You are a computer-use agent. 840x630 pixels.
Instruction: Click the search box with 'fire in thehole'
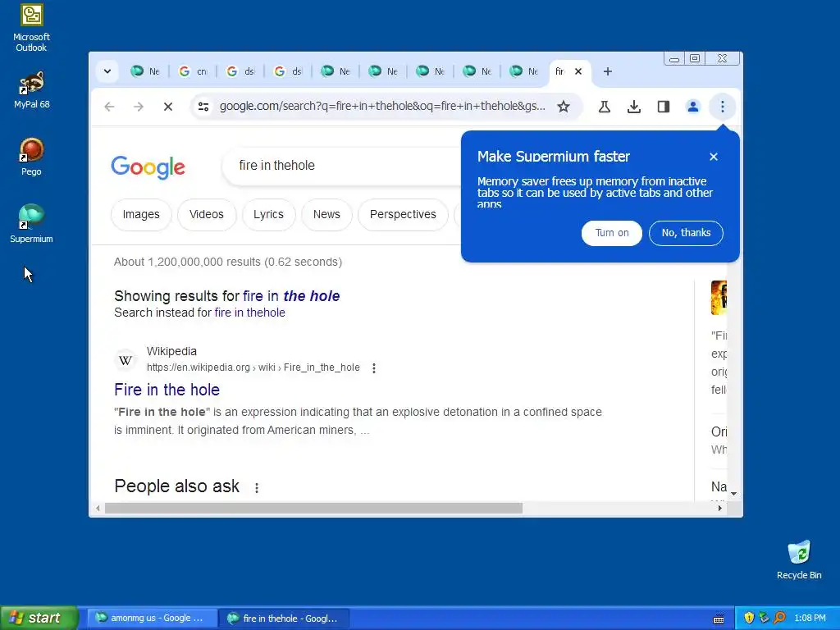point(343,166)
